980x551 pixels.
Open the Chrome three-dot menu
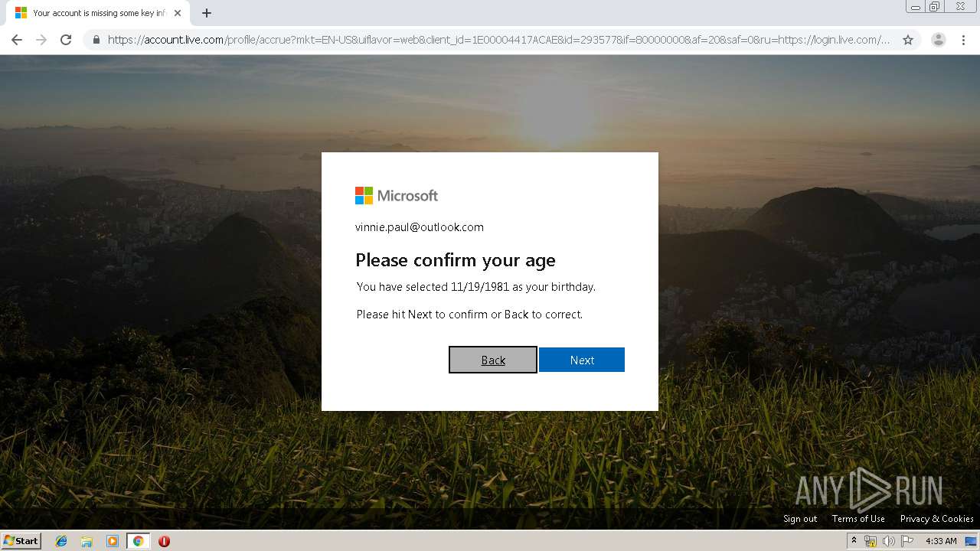click(963, 40)
